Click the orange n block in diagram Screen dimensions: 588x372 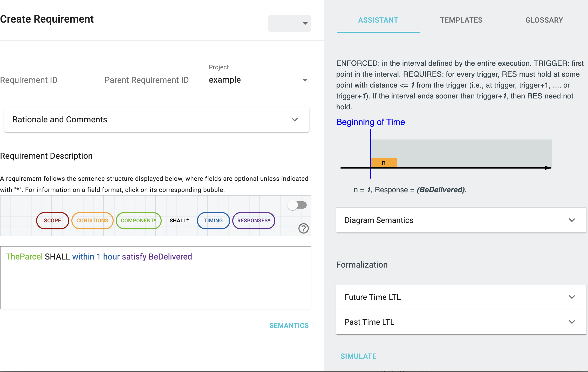click(384, 163)
